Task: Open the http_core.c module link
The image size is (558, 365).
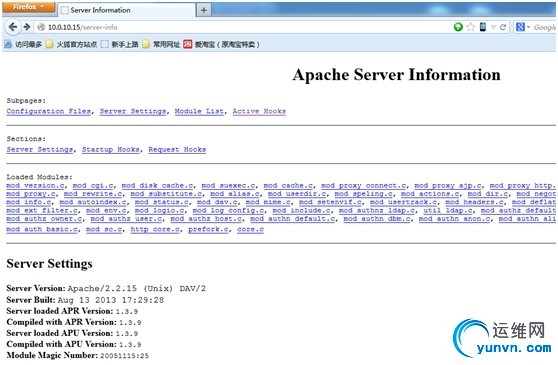Action: pyautogui.click(x=155, y=229)
